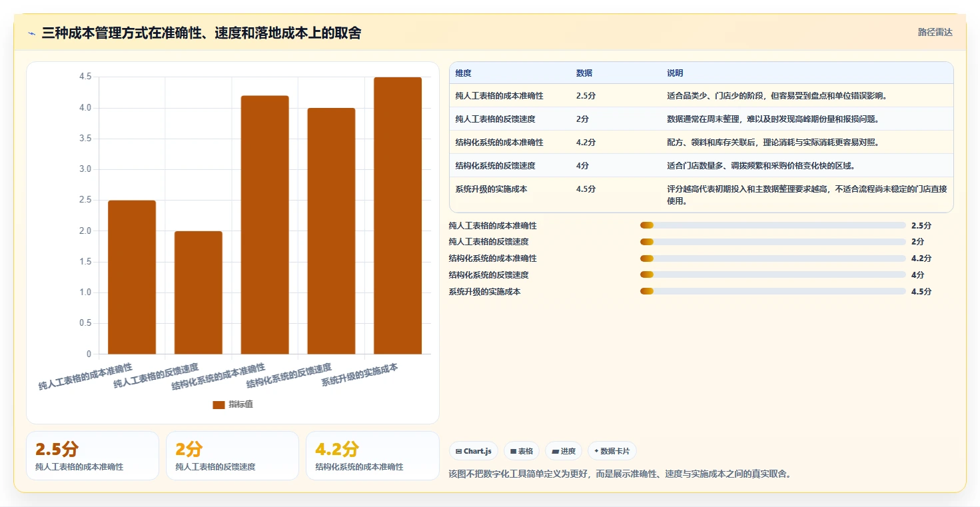The height and width of the screenshot is (507, 980).
Task: Click the chart bar for 纯人工表格的反馈速度
Action: pyautogui.click(x=199, y=292)
